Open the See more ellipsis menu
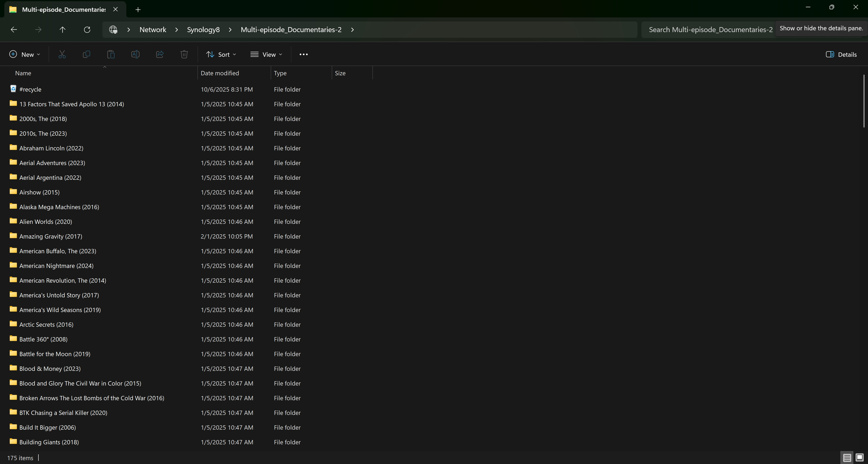This screenshot has height=464, width=868. coord(303,54)
